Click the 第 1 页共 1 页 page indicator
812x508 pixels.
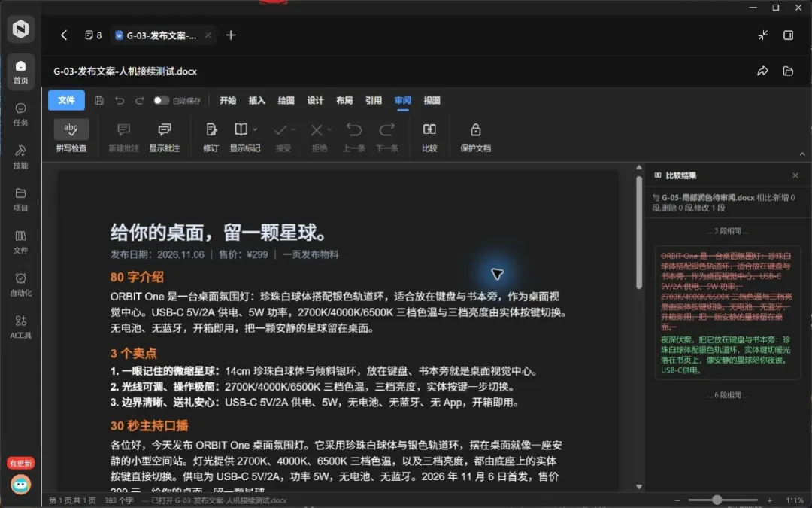click(x=72, y=500)
